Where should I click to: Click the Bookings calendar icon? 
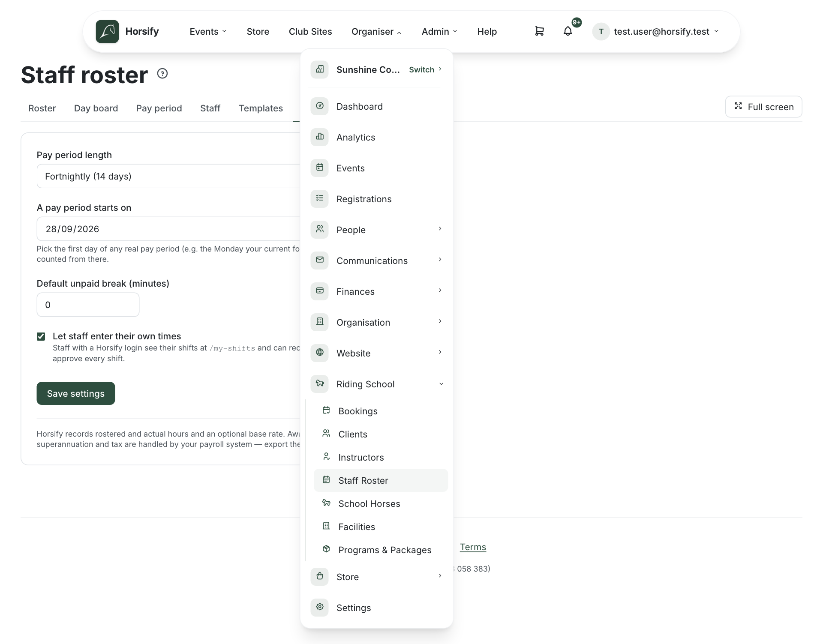[326, 410]
